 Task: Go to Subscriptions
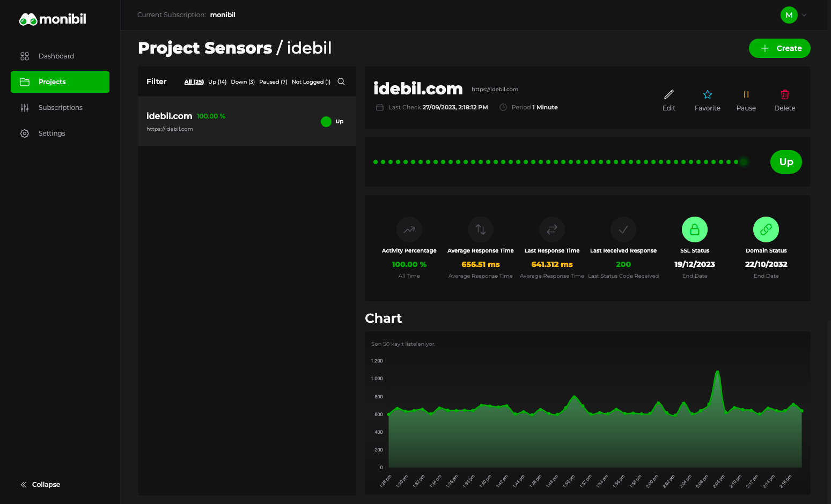tap(60, 108)
